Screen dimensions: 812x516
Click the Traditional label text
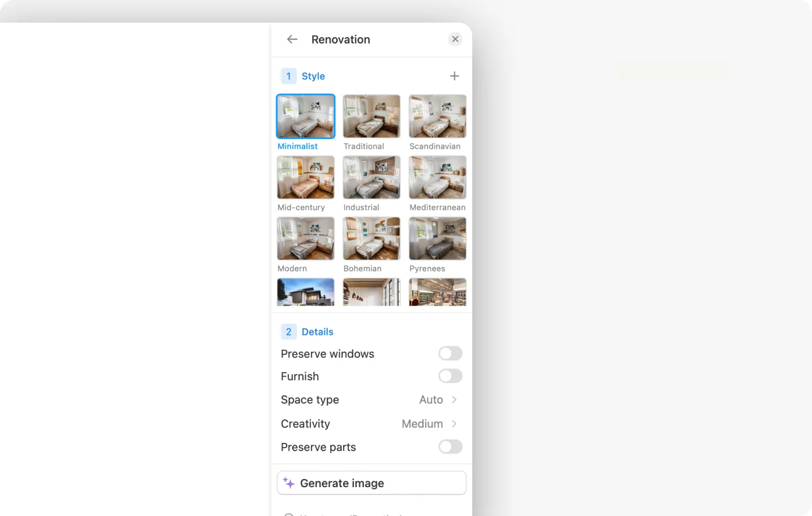click(364, 146)
